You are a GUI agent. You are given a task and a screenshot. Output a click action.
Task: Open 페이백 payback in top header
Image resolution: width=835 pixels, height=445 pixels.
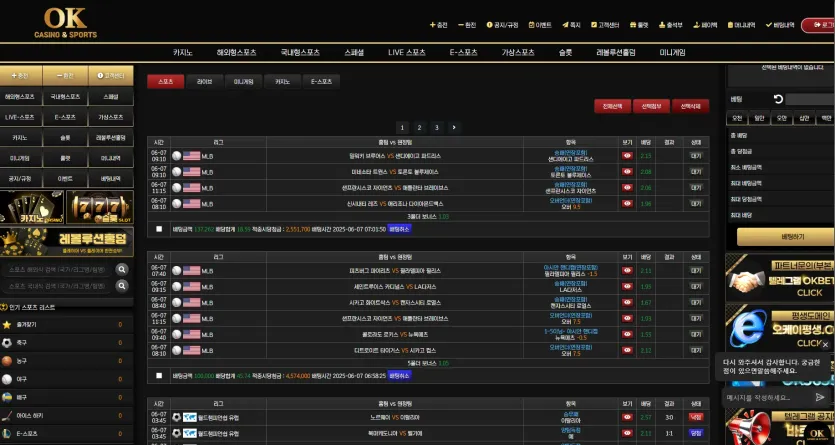coord(705,25)
